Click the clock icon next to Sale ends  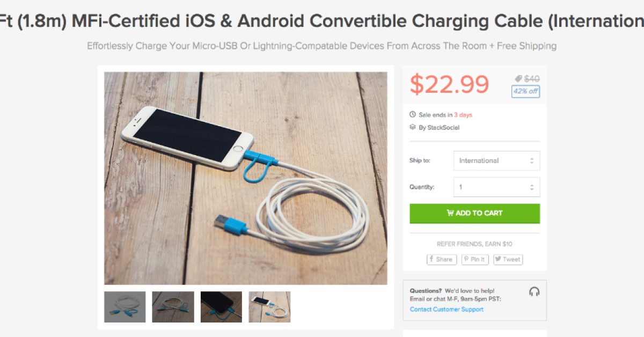[x=413, y=115]
